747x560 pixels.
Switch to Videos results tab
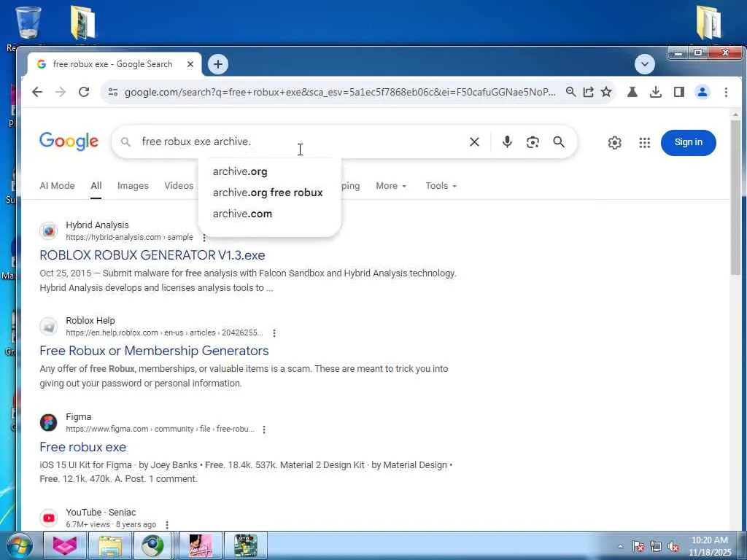(x=179, y=186)
